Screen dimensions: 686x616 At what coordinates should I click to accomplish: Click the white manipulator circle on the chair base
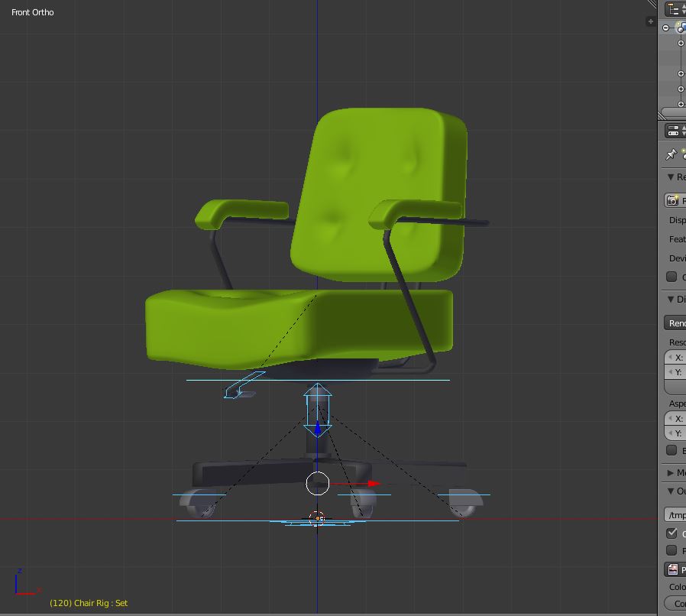(x=317, y=483)
